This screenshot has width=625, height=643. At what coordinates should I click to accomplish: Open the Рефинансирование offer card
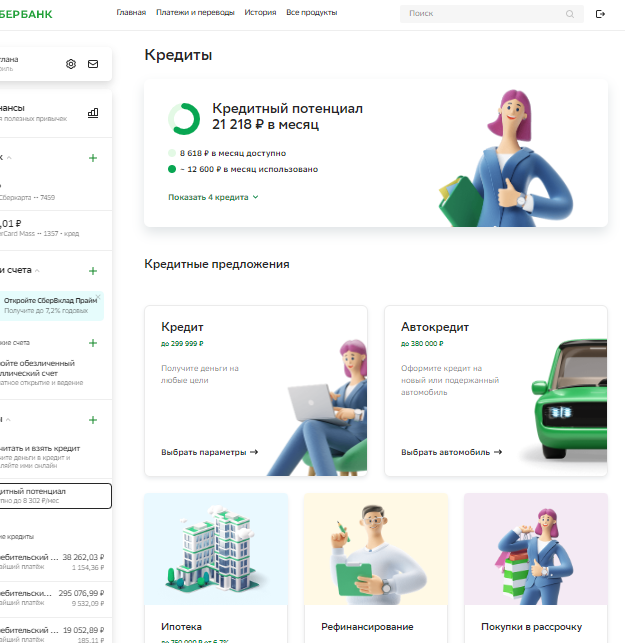(x=376, y=568)
